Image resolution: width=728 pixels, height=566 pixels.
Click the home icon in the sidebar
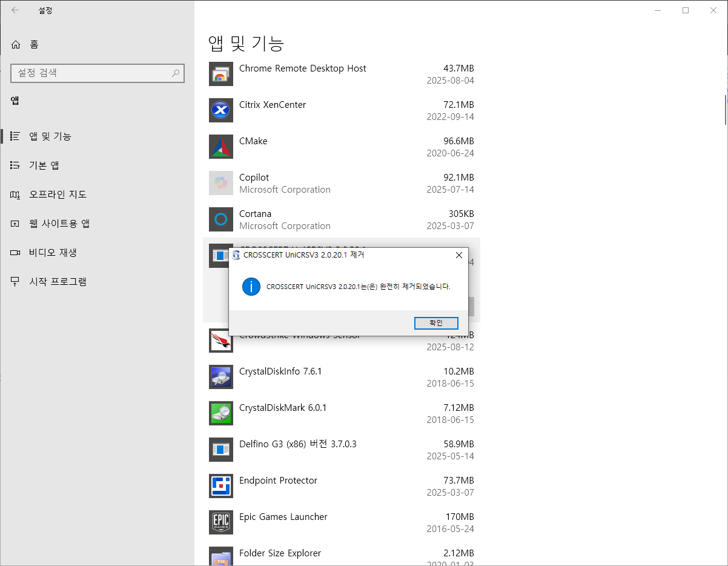tap(15, 44)
